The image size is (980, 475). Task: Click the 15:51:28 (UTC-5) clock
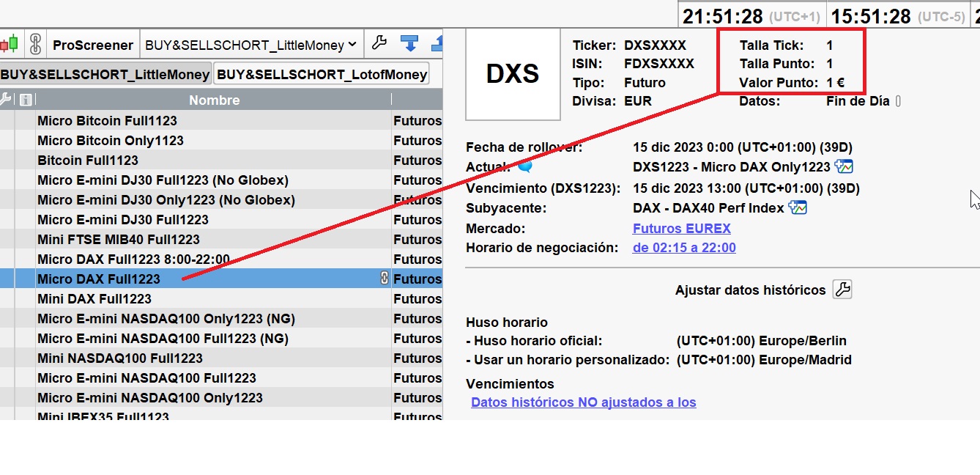point(898,15)
